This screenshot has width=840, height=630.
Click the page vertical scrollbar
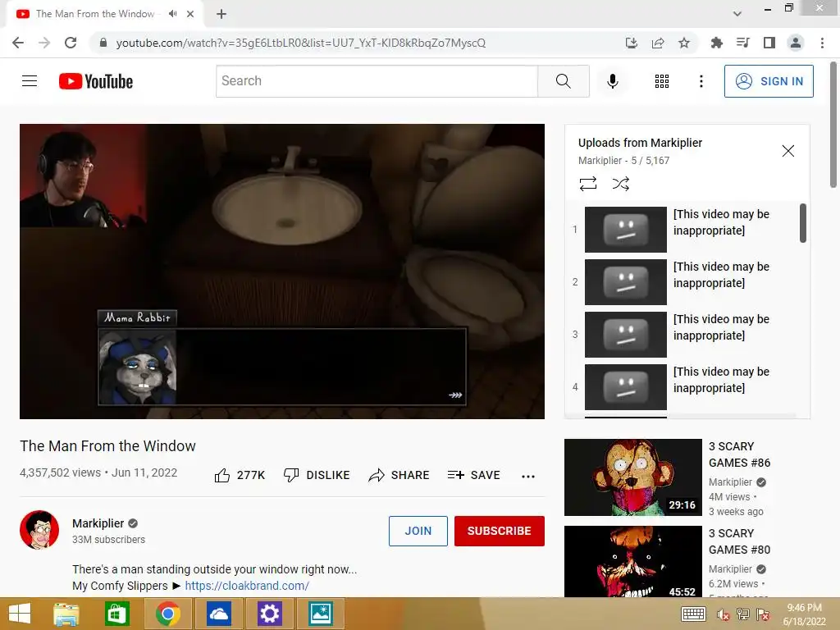(833, 126)
